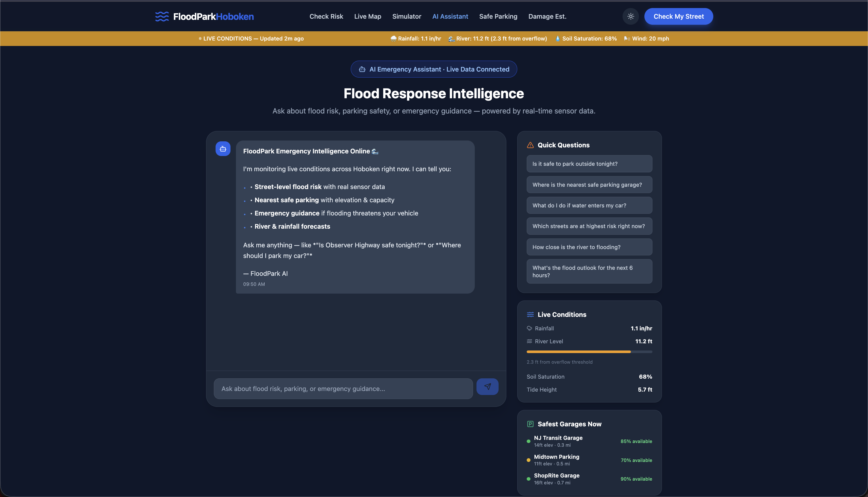Open the Live Map nav item
The width and height of the screenshot is (868, 497).
[x=368, y=16]
